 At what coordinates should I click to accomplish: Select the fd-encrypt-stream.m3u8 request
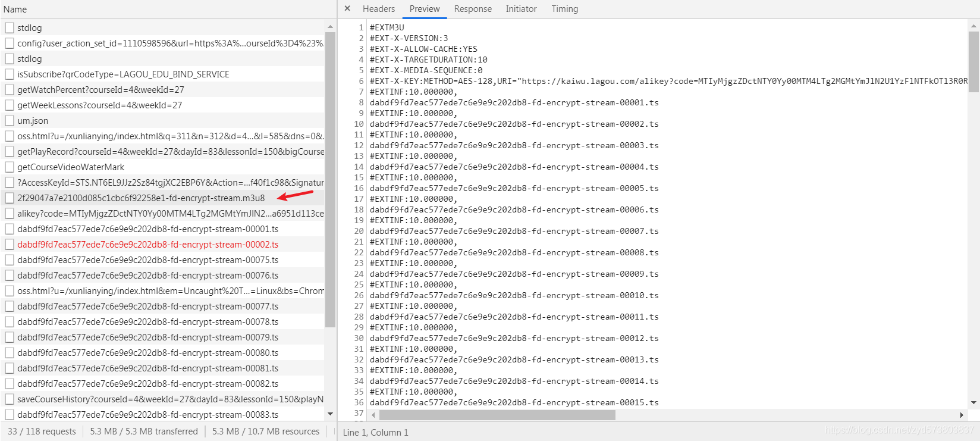162,198
